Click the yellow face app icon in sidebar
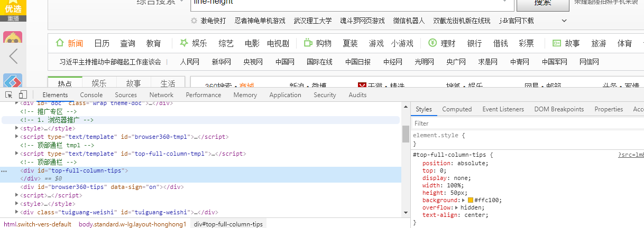The image size is (644, 228). point(13,38)
